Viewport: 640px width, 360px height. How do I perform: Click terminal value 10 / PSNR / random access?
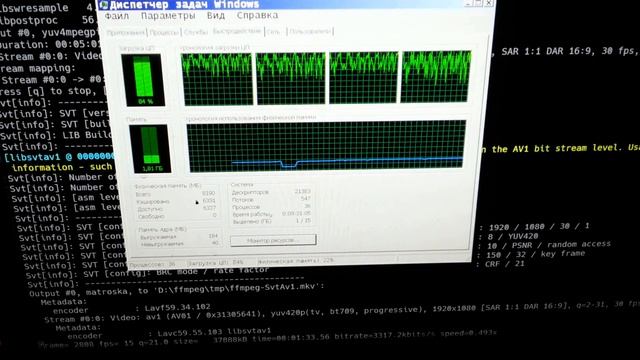coord(549,245)
